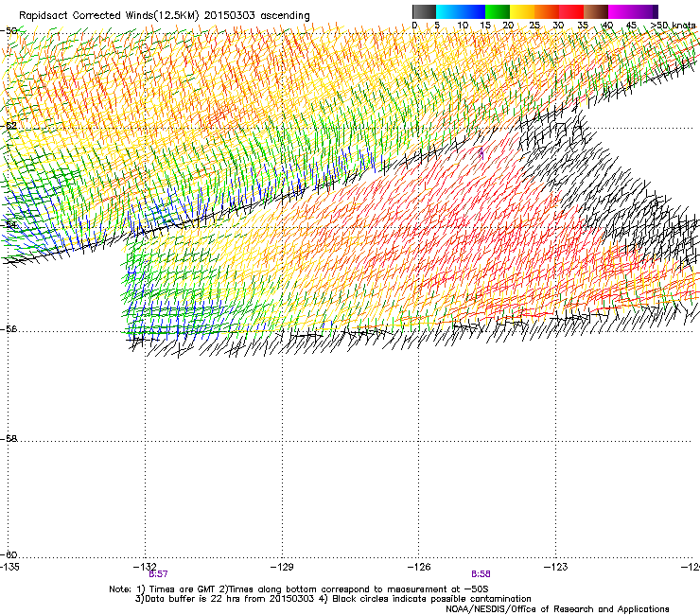This screenshot has height=615, width=700.
Task: Click the purple time stamp '8:57'
Action: pos(159,574)
